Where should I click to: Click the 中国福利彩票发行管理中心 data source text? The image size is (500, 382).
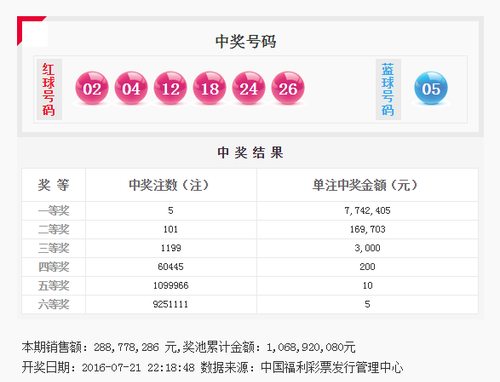click(332, 367)
